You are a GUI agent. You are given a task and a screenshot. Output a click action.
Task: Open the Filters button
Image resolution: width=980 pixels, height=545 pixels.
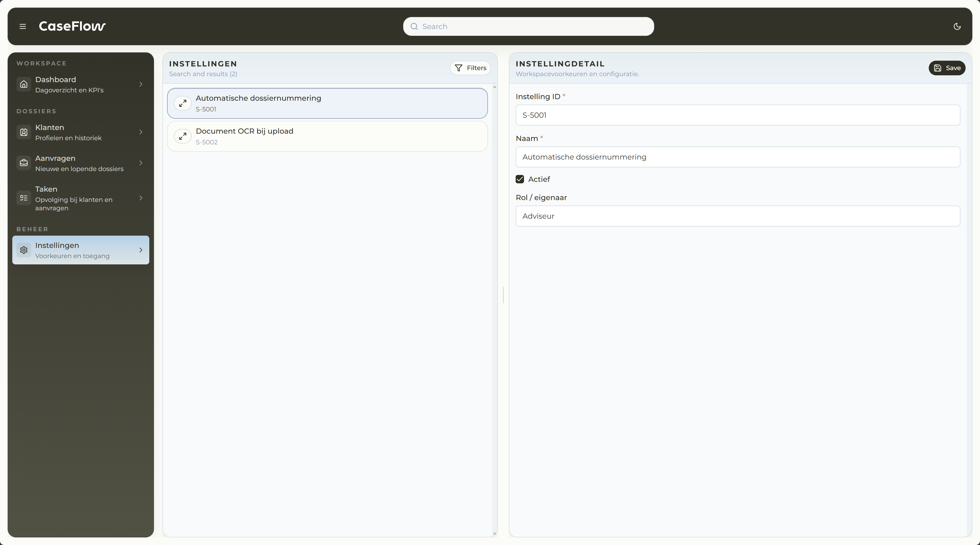tap(470, 68)
